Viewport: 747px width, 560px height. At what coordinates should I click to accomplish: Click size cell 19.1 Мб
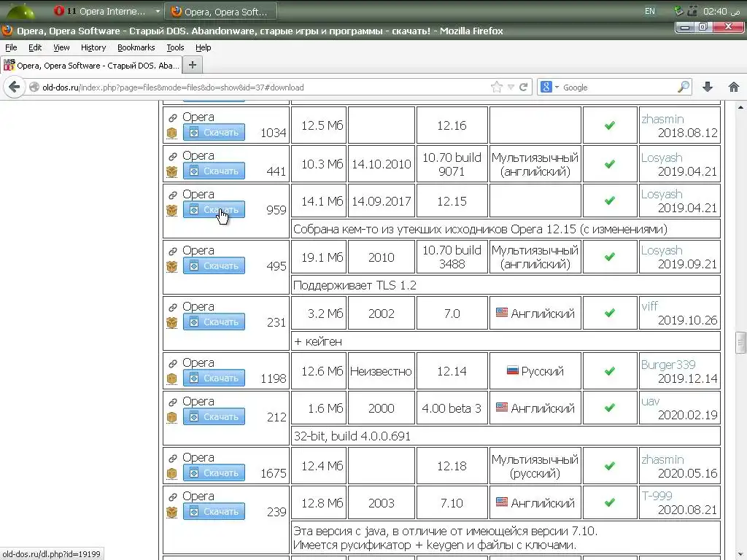click(320, 257)
